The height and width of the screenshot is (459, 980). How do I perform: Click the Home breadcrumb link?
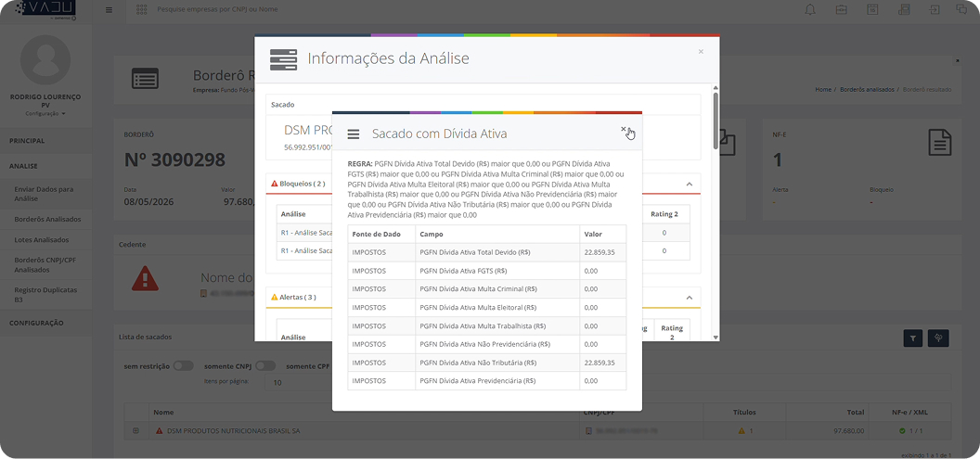pos(823,90)
